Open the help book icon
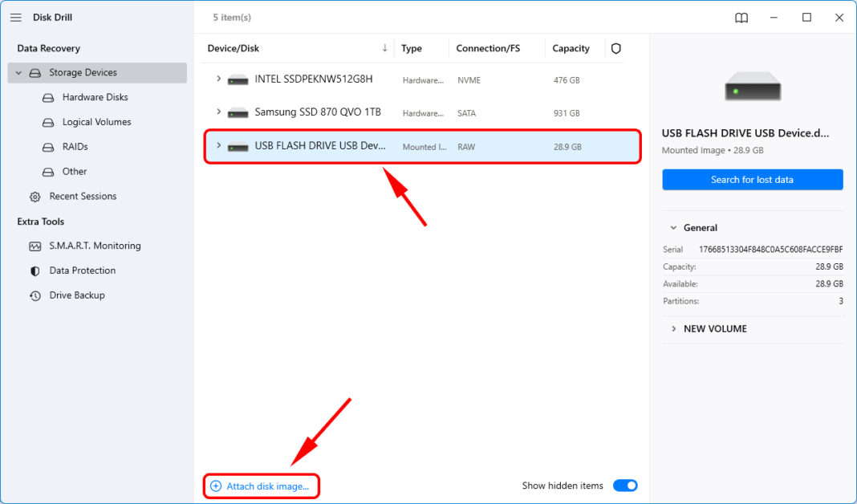 pos(741,18)
